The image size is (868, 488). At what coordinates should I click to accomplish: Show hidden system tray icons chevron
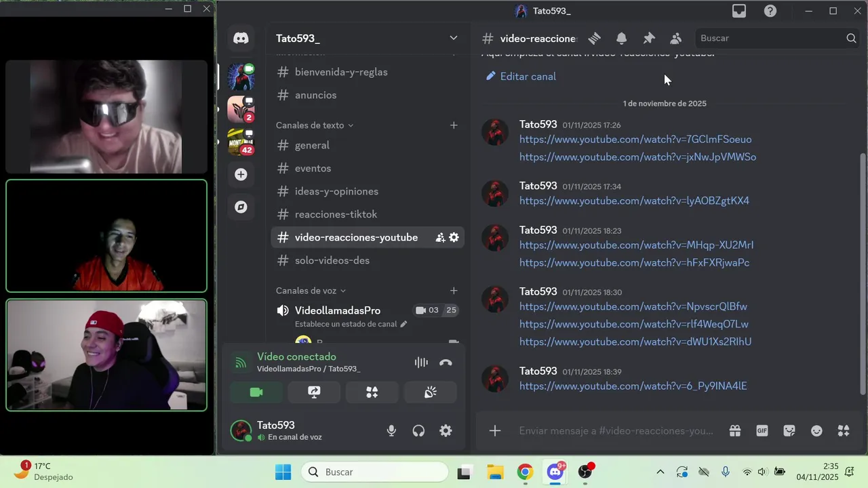pyautogui.click(x=660, y=472)
